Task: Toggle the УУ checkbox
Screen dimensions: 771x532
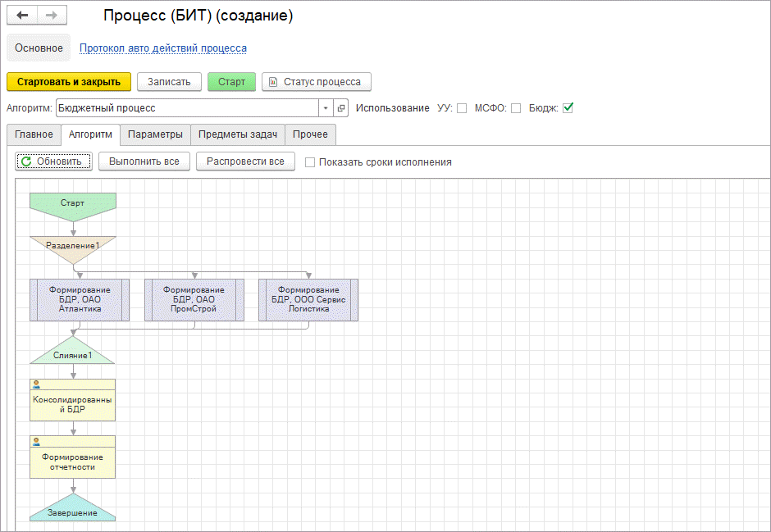Action: coord(462,108)
